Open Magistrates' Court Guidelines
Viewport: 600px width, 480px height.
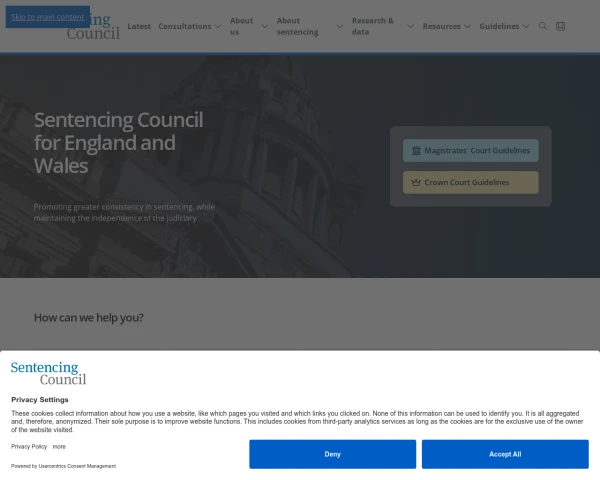tap(471, 150)
